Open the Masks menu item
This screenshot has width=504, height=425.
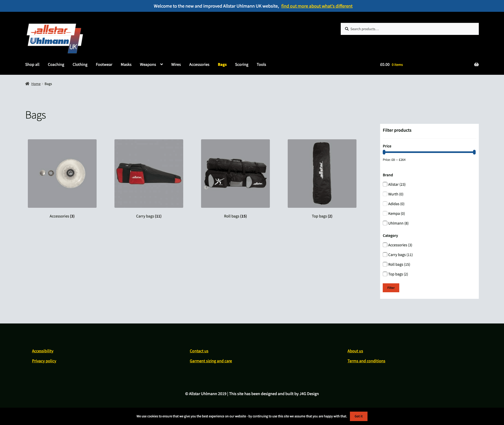(126, 65)
